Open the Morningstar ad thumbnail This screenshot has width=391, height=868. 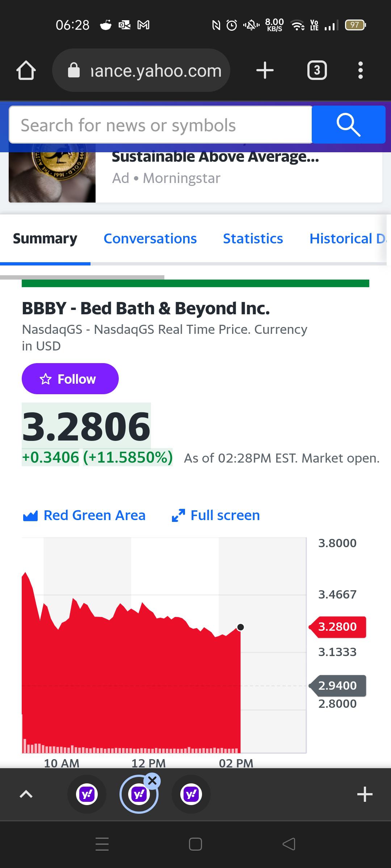pyautogui.click(x=52, y=174)
